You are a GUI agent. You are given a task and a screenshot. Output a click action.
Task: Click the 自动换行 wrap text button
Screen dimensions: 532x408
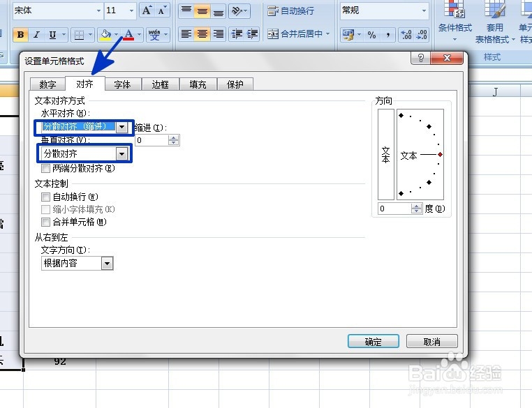(x=290, y=11)
